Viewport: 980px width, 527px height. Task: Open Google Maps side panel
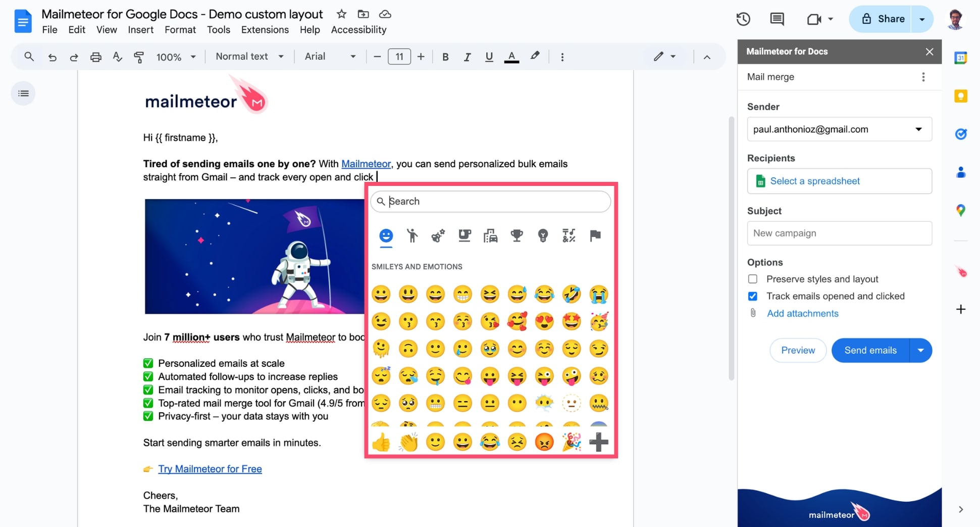(x=960, y=210)
